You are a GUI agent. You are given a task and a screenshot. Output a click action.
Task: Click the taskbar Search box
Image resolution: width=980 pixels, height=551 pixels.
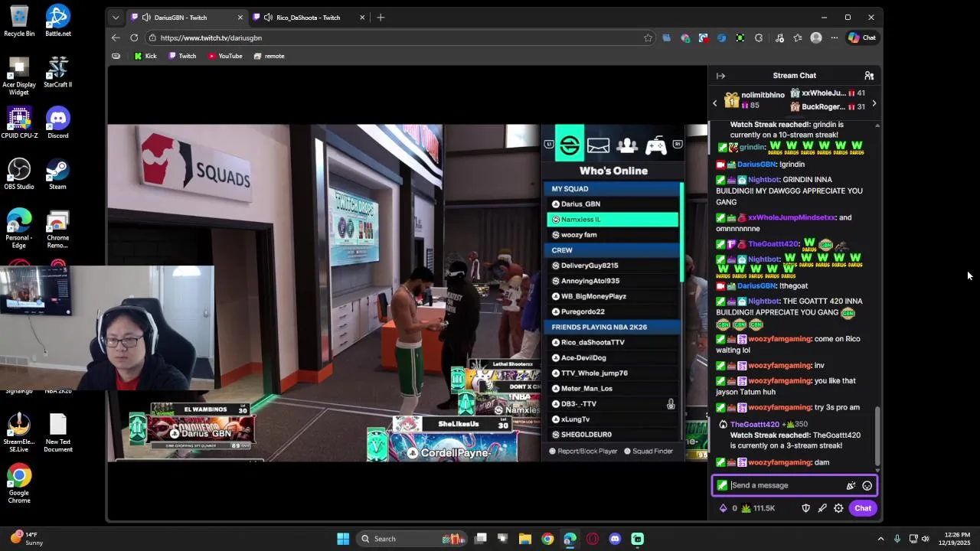click(x=413, y=539)
